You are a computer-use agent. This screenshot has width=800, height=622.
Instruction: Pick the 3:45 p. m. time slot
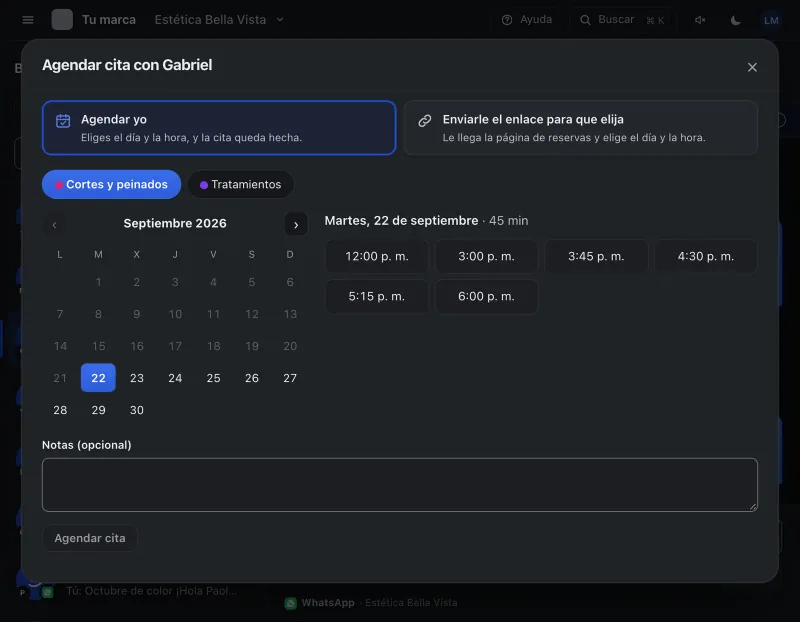(x=596, y=256)
